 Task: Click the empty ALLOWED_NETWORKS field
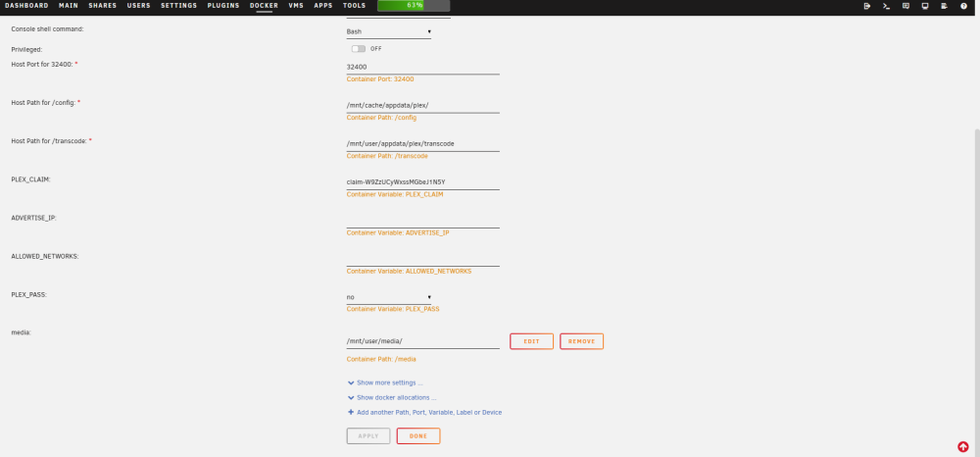coord(422,259)
